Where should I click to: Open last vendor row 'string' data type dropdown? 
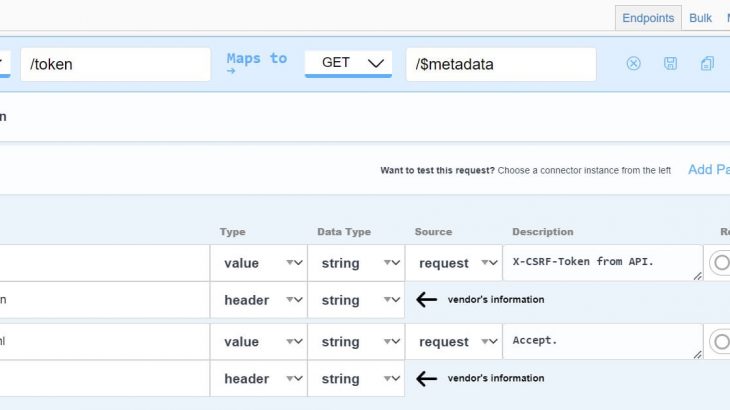click(x=356, y=379)
